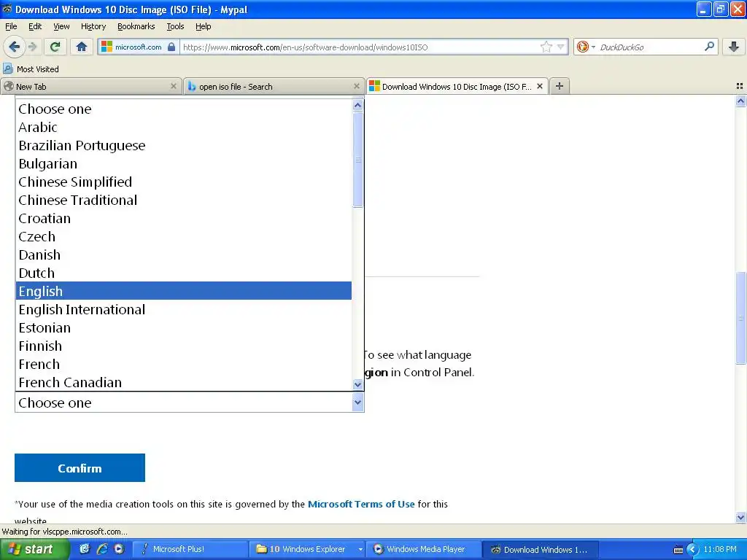Expand hidden system tray icons arrow
The image size is (747, 560).
(692, 550)
